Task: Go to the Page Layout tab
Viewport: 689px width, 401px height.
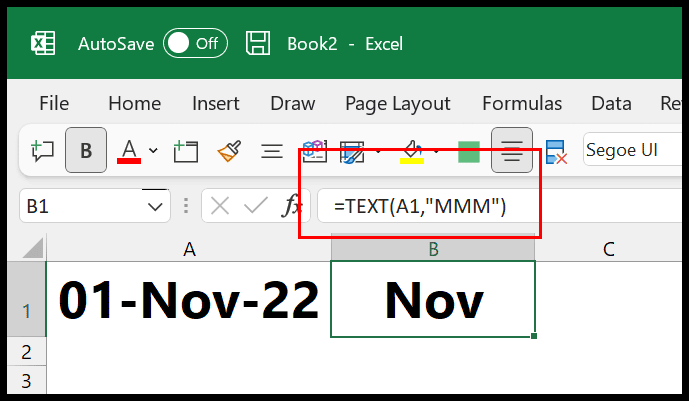Action: tap(398, 104)
